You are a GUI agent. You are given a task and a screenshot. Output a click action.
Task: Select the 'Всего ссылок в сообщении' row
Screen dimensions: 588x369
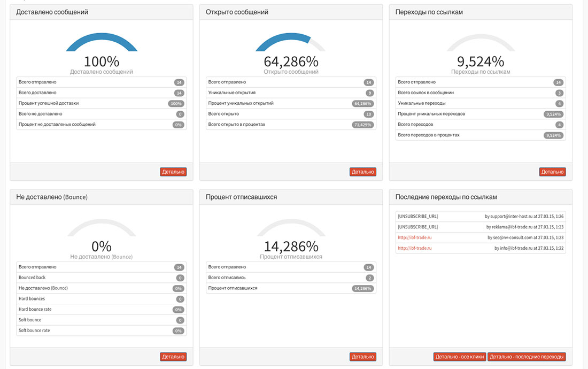coord(481,93)
